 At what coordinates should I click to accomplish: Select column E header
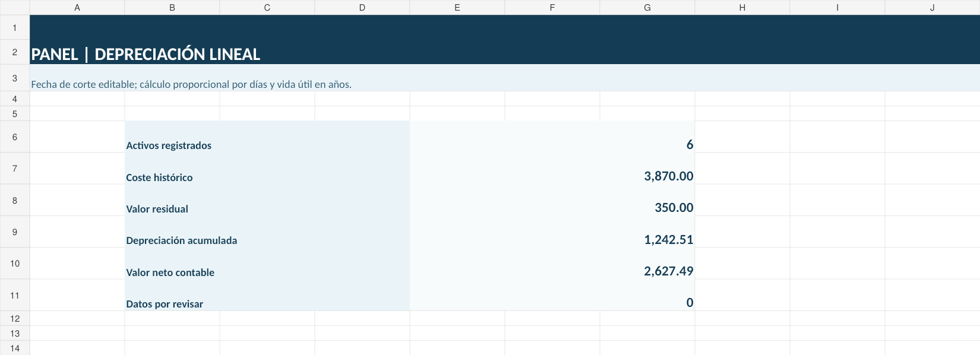click(457, 8)
